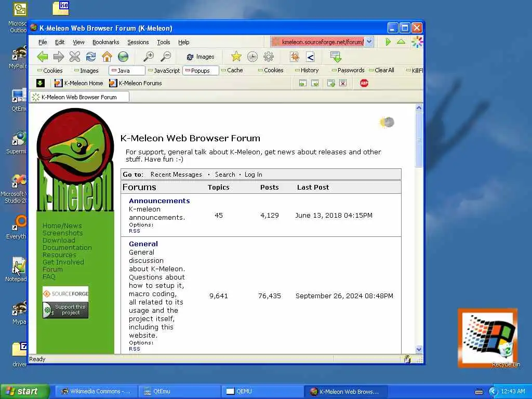The width and height of the screenshot is (532, 399).
Task: Select the K-Meleon Web Browser Forum tab
Action: 79,97
